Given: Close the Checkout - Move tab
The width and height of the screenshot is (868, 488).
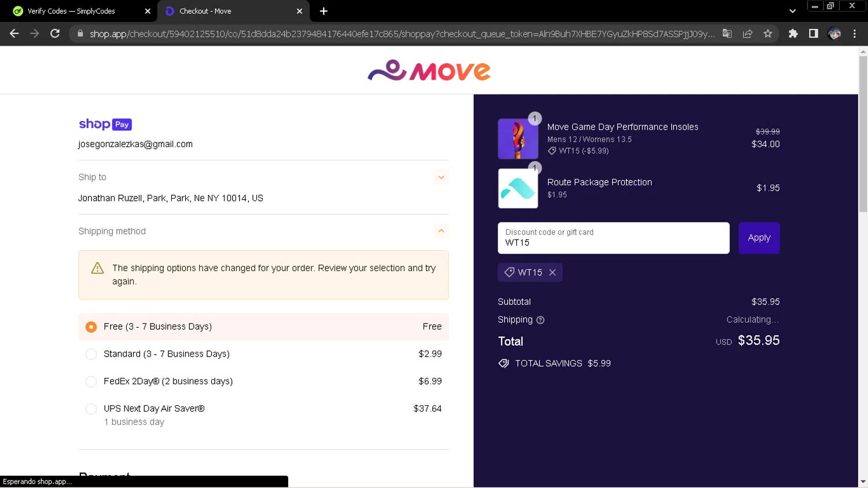Looking at the screenshot, I should click(x=299, y=11).
